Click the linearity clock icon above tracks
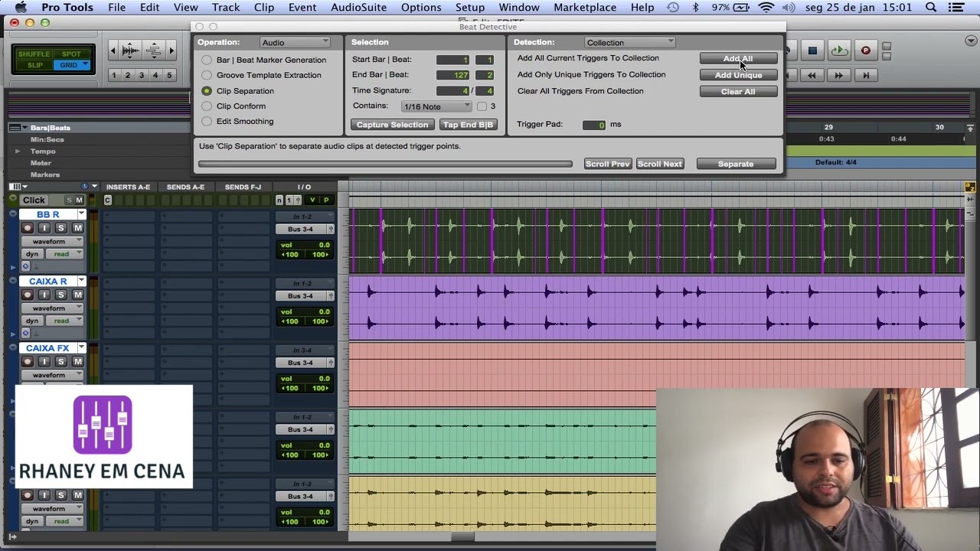The image size is (980, 551). (85, 187)
